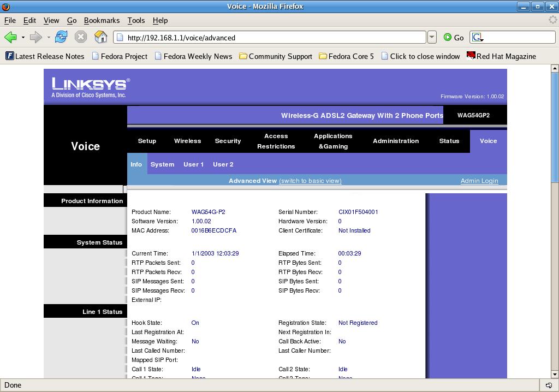Reload the page with the refresh icon
559x392 pixels.
tap(61, 37)
